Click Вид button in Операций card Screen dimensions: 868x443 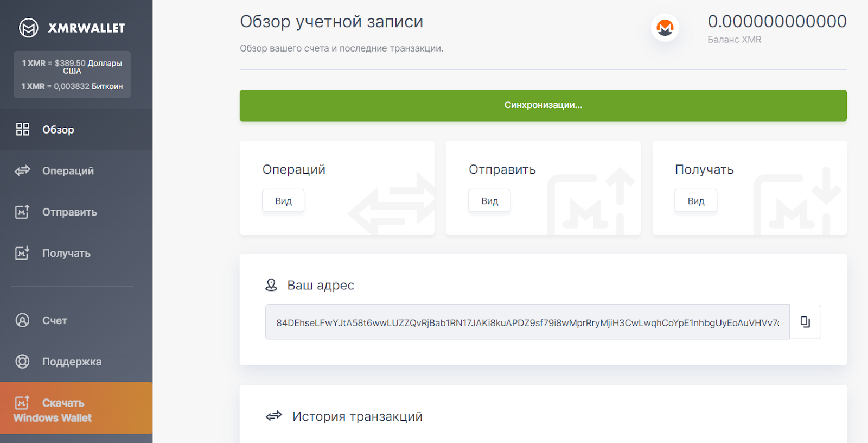tap(283, 201)
